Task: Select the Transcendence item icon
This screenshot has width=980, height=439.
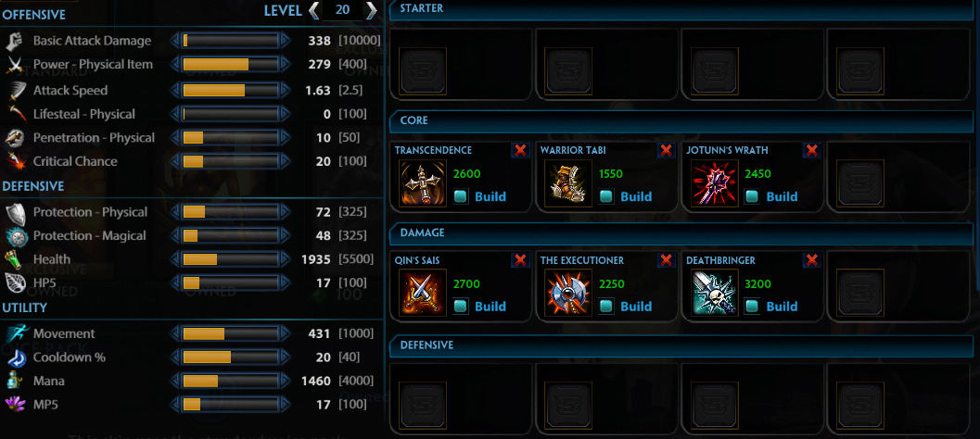Action: click(x=423, y=183)
